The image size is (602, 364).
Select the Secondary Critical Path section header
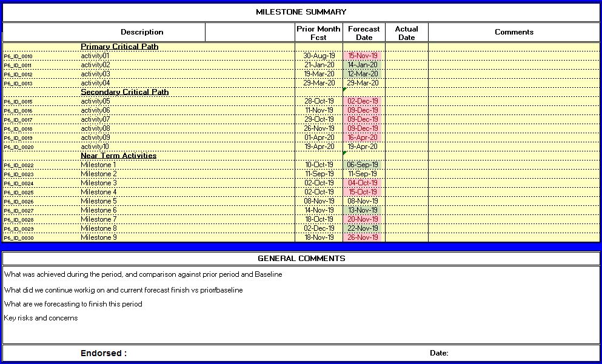(x=125, y=91)
